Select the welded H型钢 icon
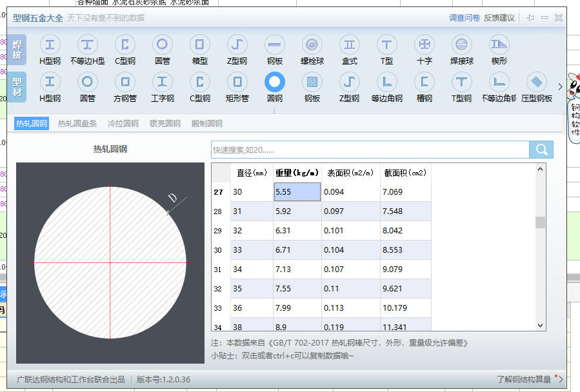This screenshot has width=580, height=392. pyautogui.click(x=50, y=45)
